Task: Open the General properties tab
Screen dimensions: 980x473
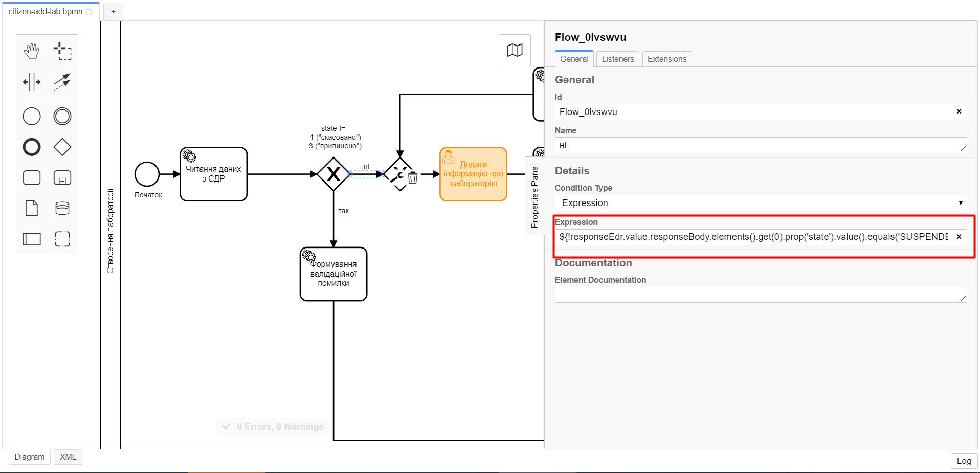Action: pos(574,59)
